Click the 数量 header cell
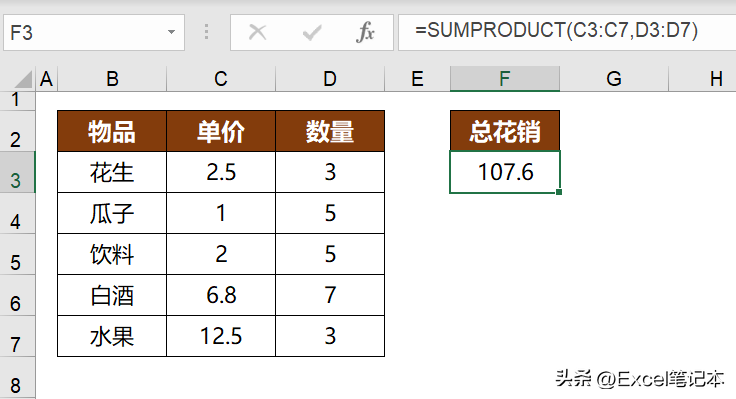Screen dimensions: 736x399 tap(330, 131)
